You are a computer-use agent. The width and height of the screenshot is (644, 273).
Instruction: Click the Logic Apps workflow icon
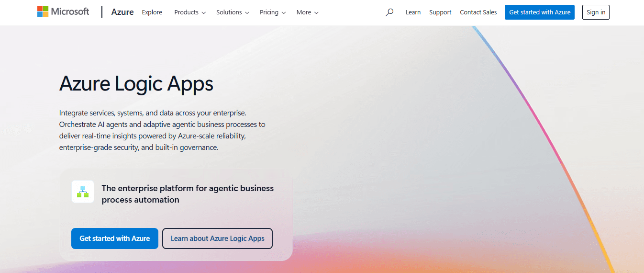pos(83,192)
